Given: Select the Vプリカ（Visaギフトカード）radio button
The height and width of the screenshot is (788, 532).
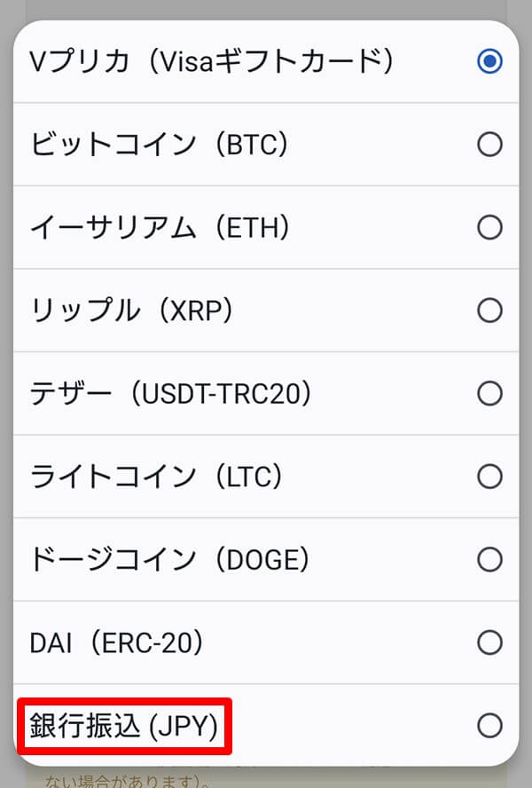Looking at the screenshot, I should pos(490,61).
